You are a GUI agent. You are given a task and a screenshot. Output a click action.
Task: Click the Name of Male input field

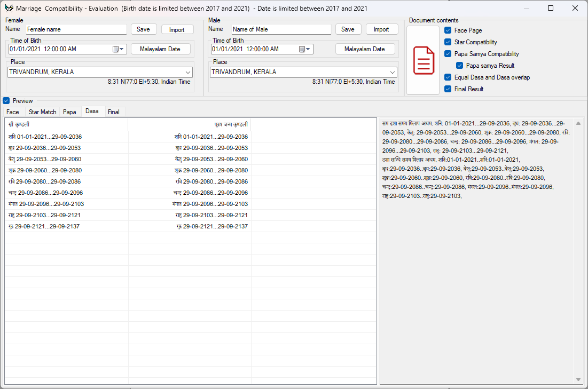click(281, 29)
